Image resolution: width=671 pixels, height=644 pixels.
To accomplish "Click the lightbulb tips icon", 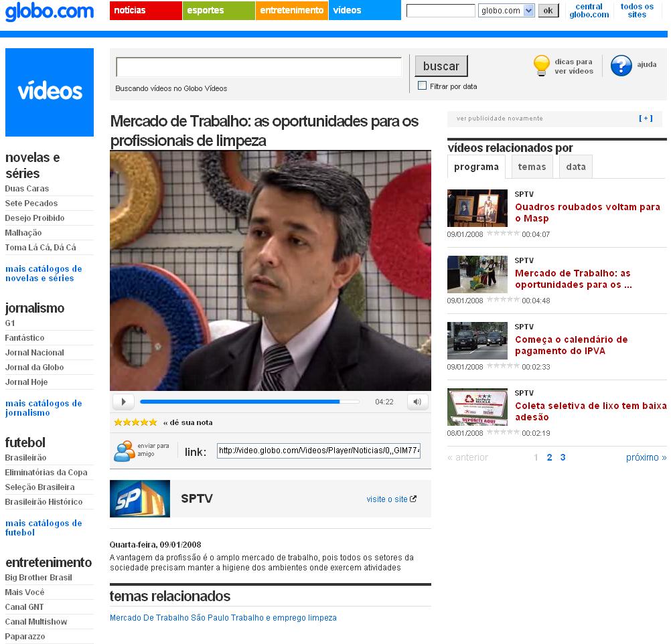I will tap(541, 66).
